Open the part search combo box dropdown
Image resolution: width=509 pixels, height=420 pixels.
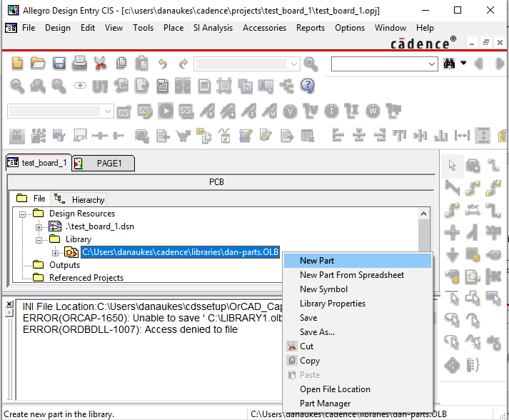pyautogui.click(x=294, y=64)
